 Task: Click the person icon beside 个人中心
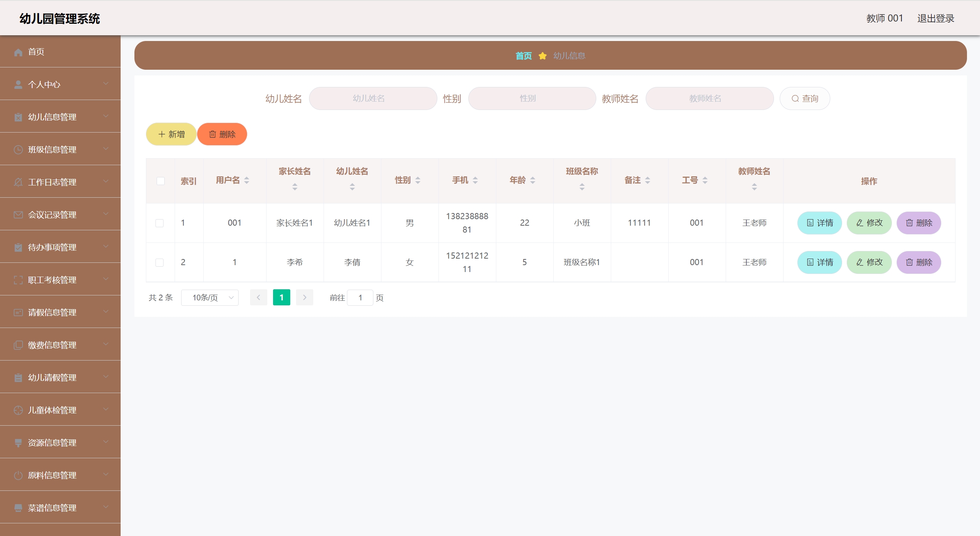point(18,85)
